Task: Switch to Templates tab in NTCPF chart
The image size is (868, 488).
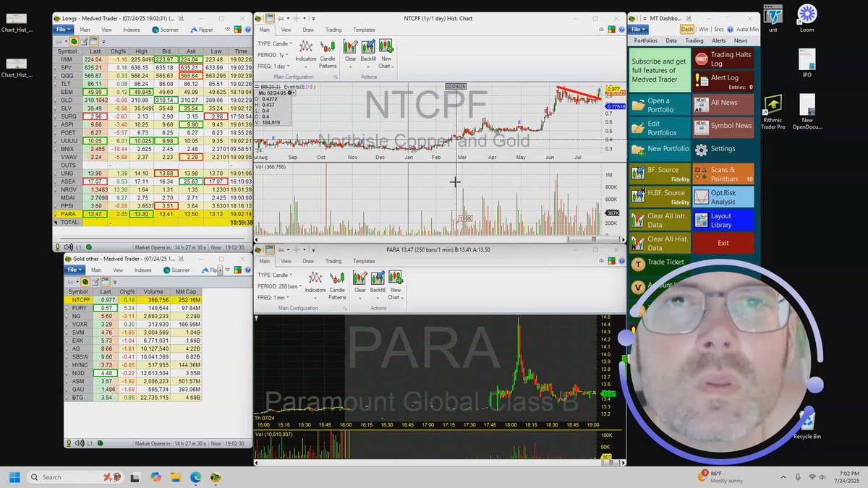Action: point(364,30)
